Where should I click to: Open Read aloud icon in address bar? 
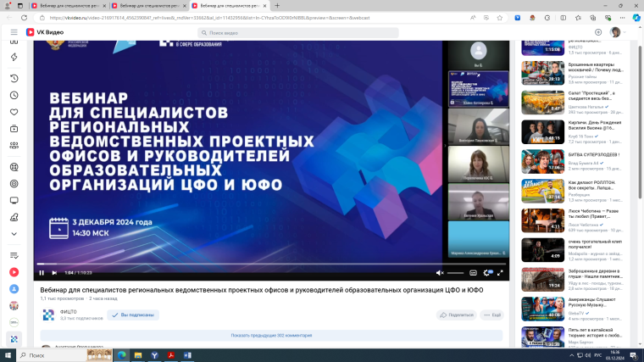click(473, 18)
